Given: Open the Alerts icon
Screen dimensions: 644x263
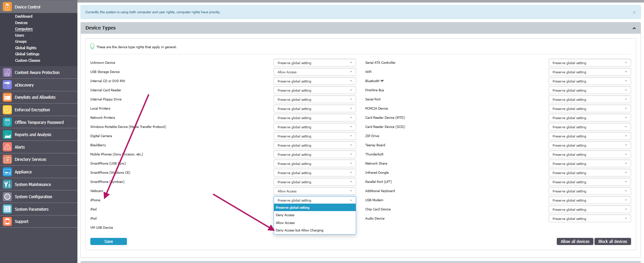Looking at the screenshot, I should point(7,147).
